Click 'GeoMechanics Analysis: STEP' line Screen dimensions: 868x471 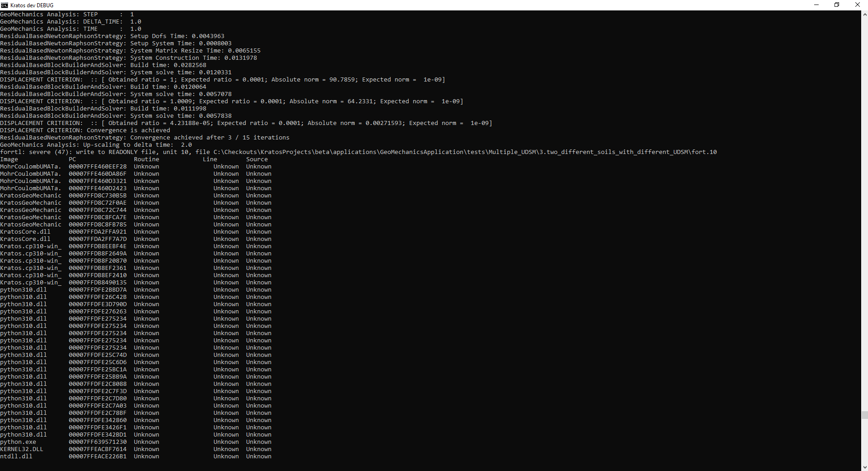click(x=67, y=14)
